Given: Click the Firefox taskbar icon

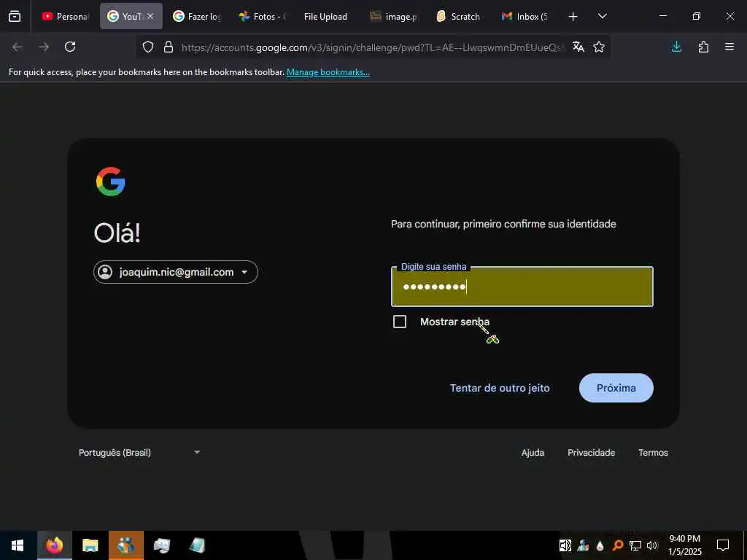Looking at the screenshot, I should click(x=54, y=545).
